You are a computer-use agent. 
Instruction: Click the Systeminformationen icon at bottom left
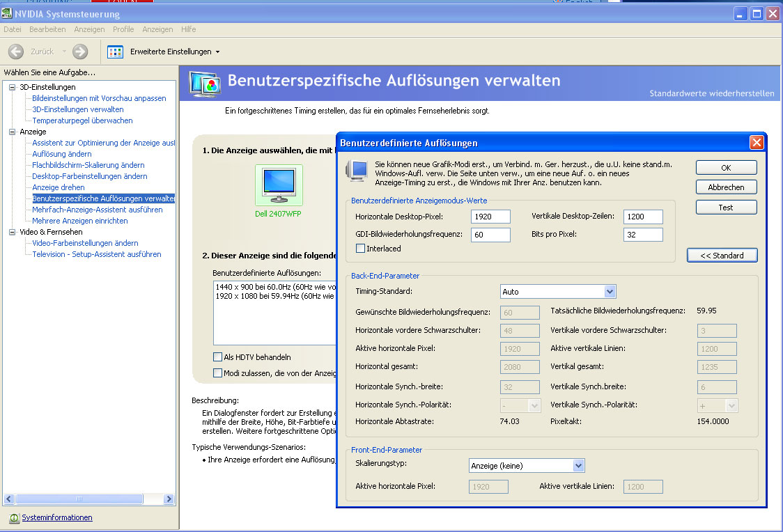[14, 518]
